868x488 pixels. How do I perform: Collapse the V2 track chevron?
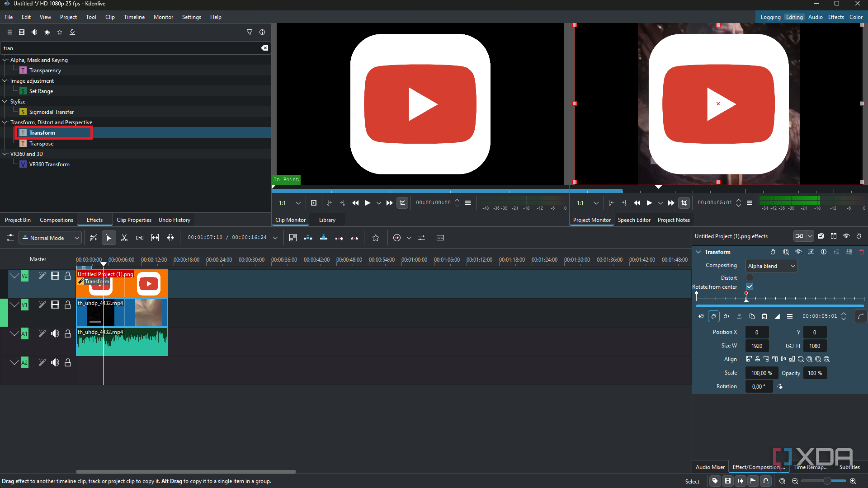click(x=14, y=276)
